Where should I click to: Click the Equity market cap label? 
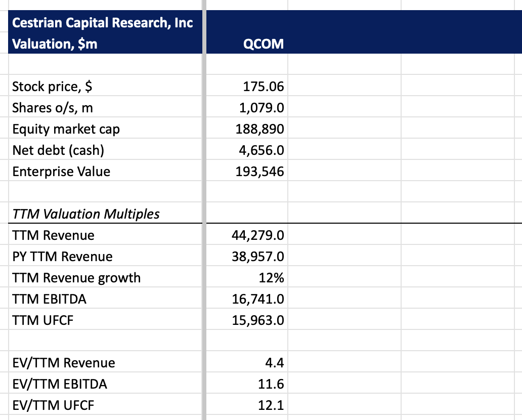tap(66, 129)
